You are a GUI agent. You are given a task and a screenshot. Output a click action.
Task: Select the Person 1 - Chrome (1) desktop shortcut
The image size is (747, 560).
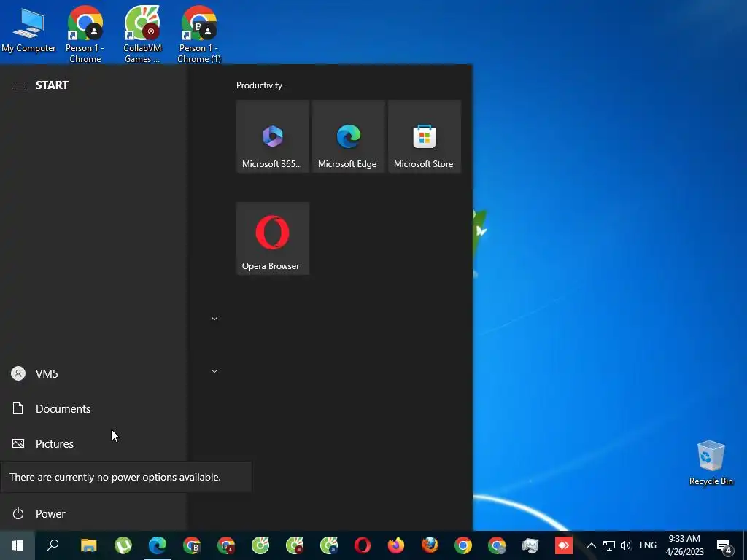point(199,34)
